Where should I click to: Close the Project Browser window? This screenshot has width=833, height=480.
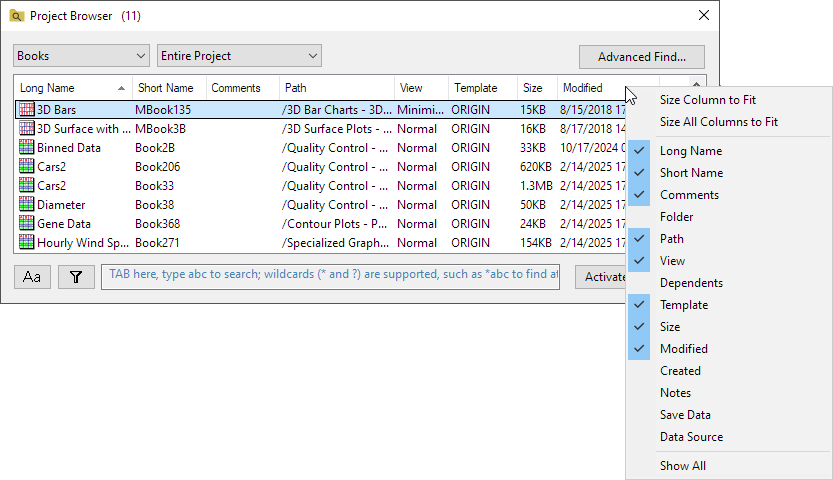point(704,16)
